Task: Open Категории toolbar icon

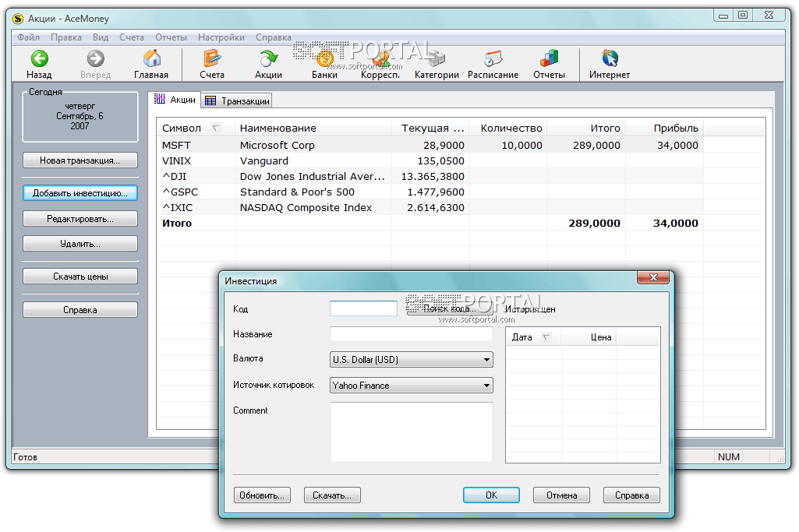Action: click(437, 59)
